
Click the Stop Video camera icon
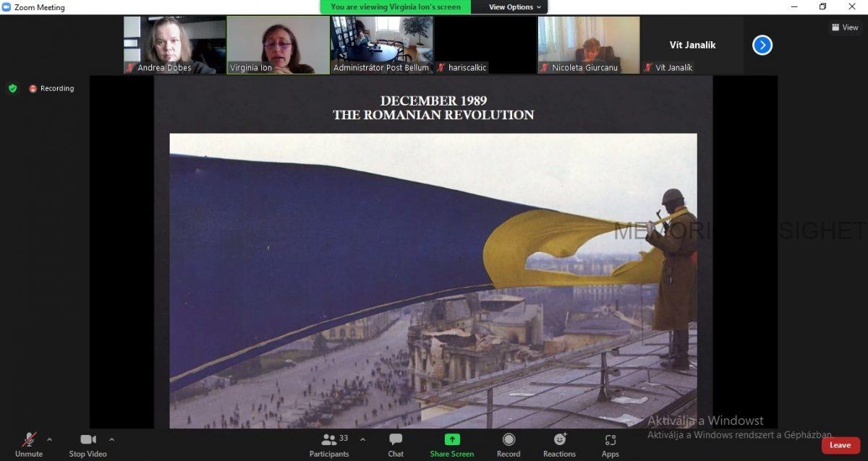[x=88, y=439]
